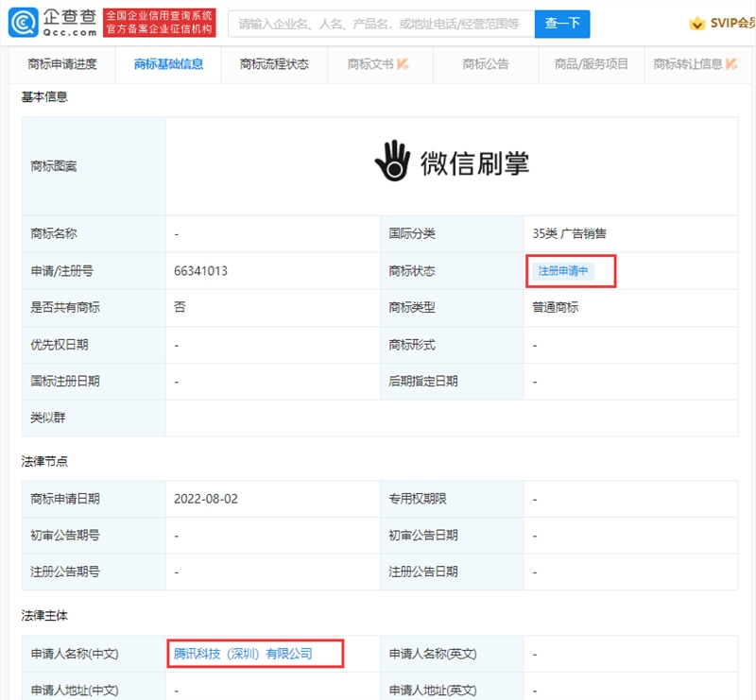This screenshot has height=700, width=756.
Task: Click the palm icon in trademark image
Action: (390, 162)
